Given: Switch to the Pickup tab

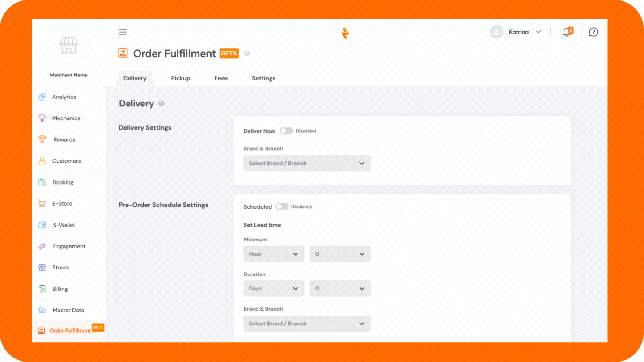Looking at the screenshot, I should pyautogui.click(x=181, y=78).
